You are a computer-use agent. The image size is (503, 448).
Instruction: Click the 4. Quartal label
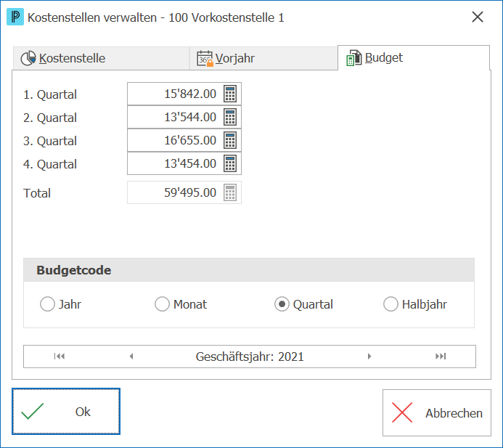pyautogui.click(x=50, y=164)
